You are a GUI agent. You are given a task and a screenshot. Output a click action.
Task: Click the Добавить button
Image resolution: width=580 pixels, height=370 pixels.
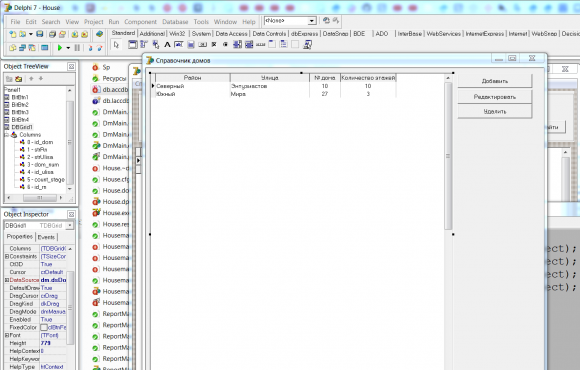tap(495, 81)
